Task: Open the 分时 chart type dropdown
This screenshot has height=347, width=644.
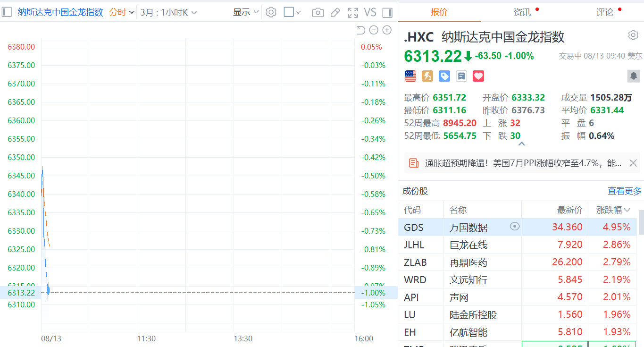Action: 122,12
